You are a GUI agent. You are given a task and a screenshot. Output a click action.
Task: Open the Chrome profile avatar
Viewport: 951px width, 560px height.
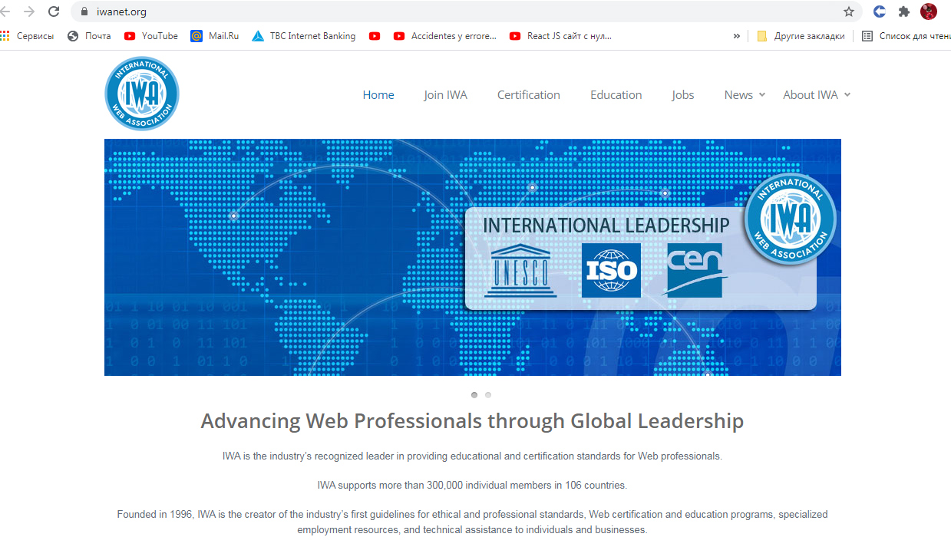coord(929,12)
